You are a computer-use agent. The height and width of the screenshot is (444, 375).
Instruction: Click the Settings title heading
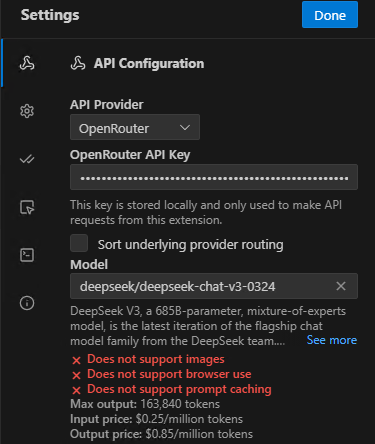pyautogui.click(x=50, y=15)
